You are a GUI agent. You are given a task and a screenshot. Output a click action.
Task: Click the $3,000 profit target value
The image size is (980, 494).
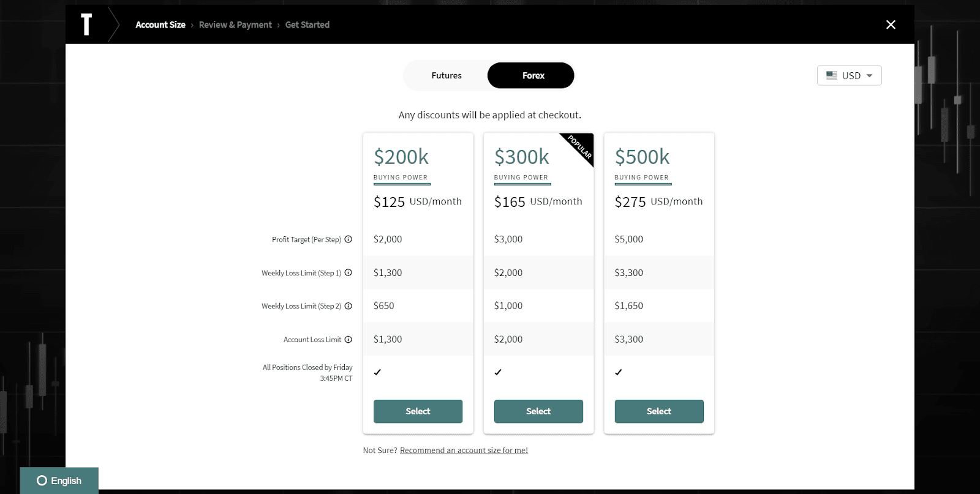508,239
